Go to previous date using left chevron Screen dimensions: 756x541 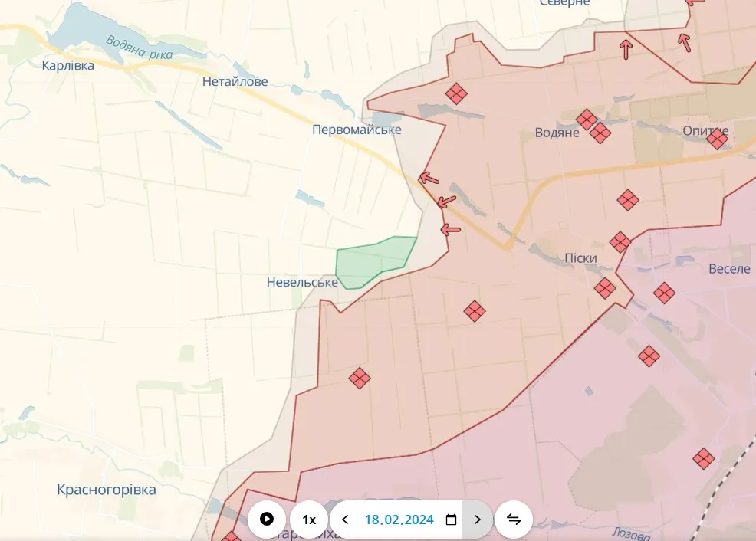[x=345, y=520]
